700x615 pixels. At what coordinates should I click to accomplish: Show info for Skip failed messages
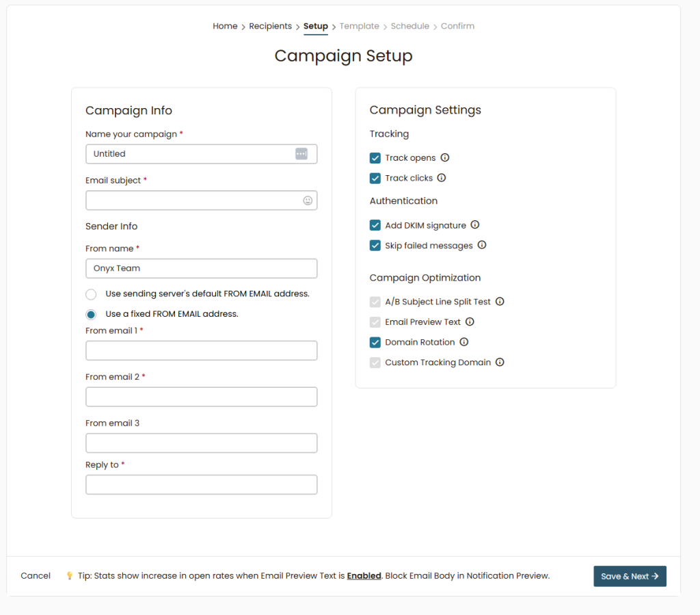[482, 245]
